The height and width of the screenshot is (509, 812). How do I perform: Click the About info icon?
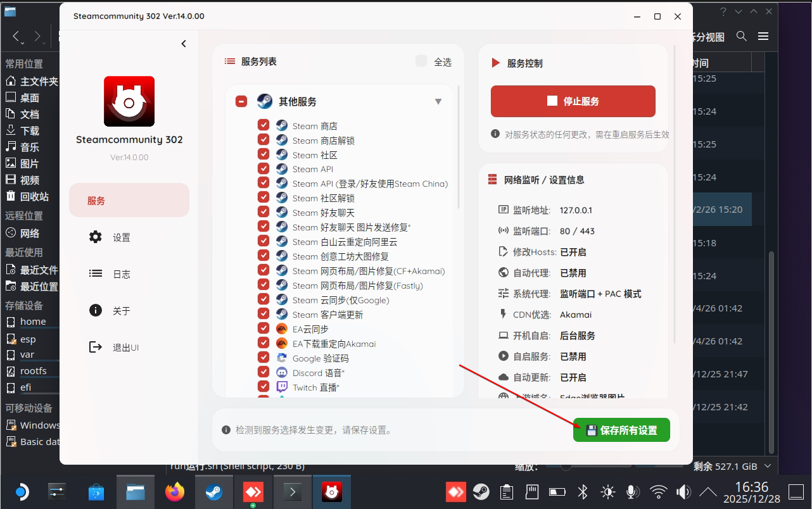(96, 311)
